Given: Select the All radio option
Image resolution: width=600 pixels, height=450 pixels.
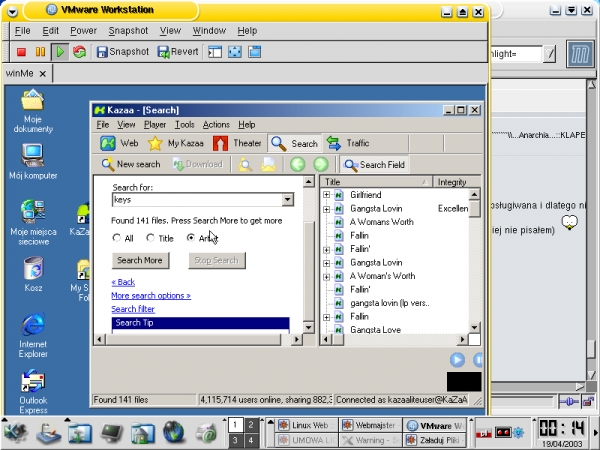Looking at the screenshot, I should pos(116,238).
